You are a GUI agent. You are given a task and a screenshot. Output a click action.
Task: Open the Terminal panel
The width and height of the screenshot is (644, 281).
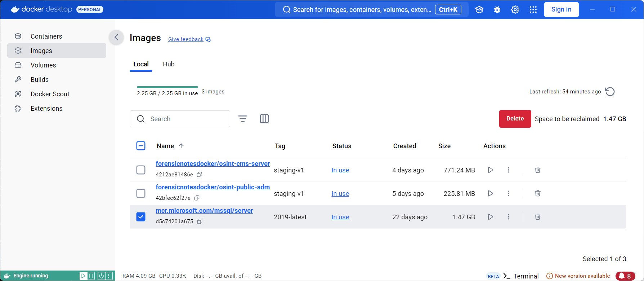521,276
